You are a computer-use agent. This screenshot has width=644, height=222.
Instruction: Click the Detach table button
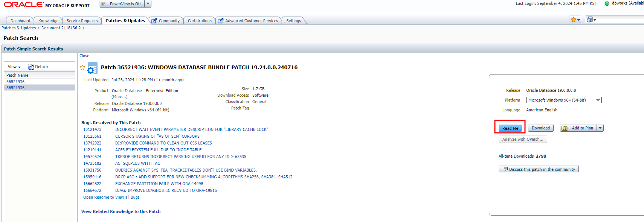tap(38, 67)
